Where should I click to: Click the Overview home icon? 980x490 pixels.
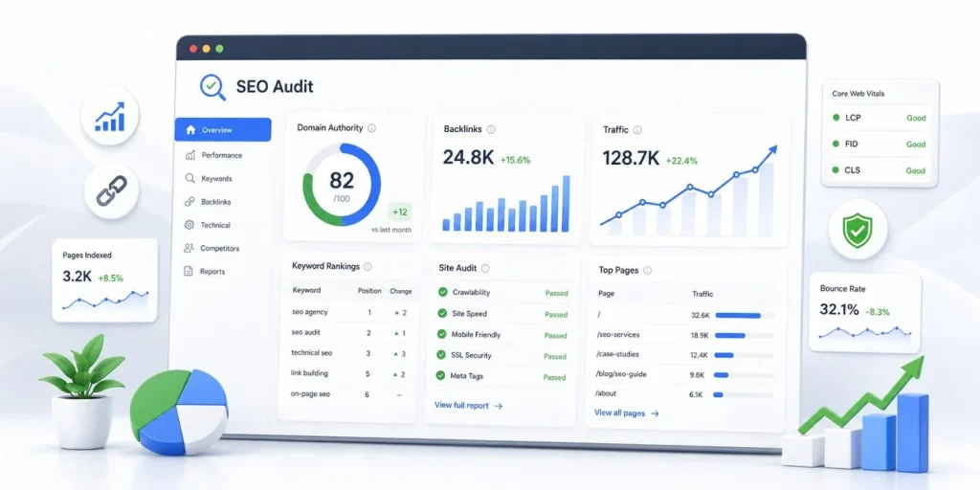(x=190, y=130)
